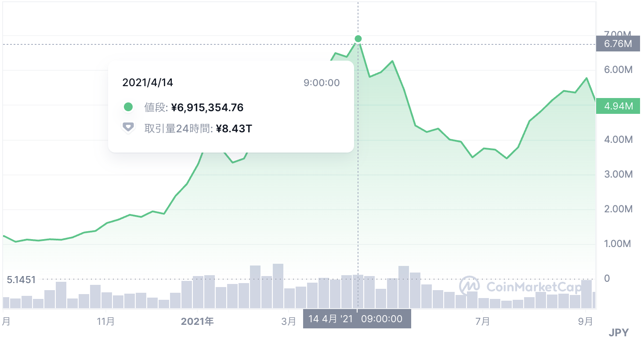
Task: Click the 2021年 label on the time axis
Action: (197, 321)
